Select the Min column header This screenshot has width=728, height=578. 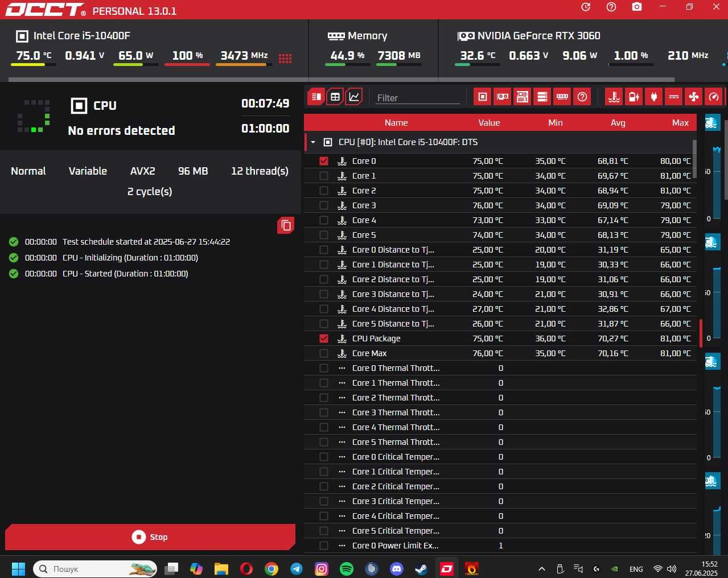point(555,123)
